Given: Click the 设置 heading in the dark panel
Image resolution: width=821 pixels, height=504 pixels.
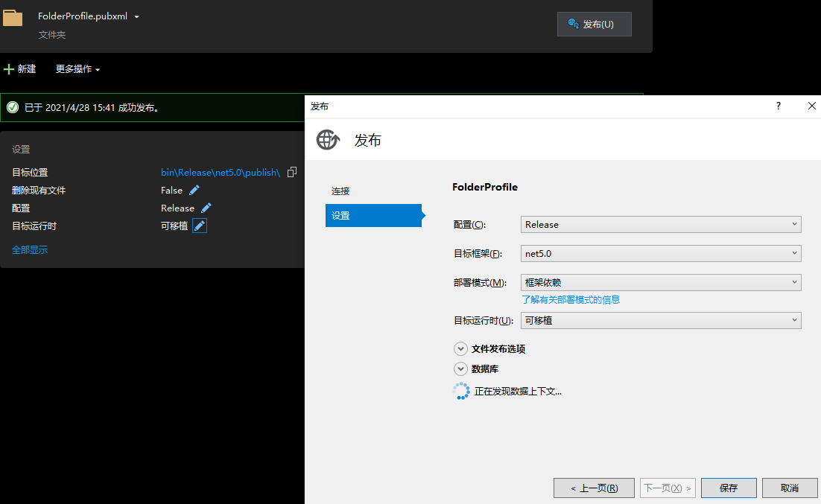Looking at the screenshot, I should (x=21, y=149).
